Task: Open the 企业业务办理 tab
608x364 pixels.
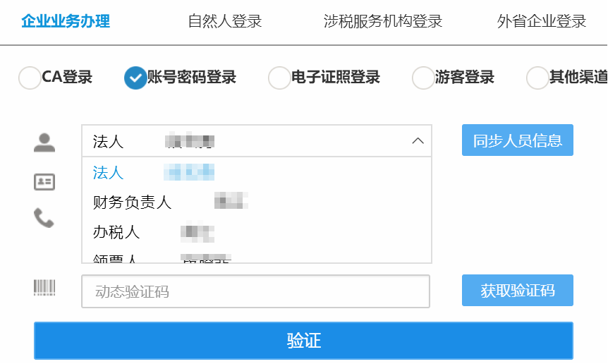Action: point(66,21)
